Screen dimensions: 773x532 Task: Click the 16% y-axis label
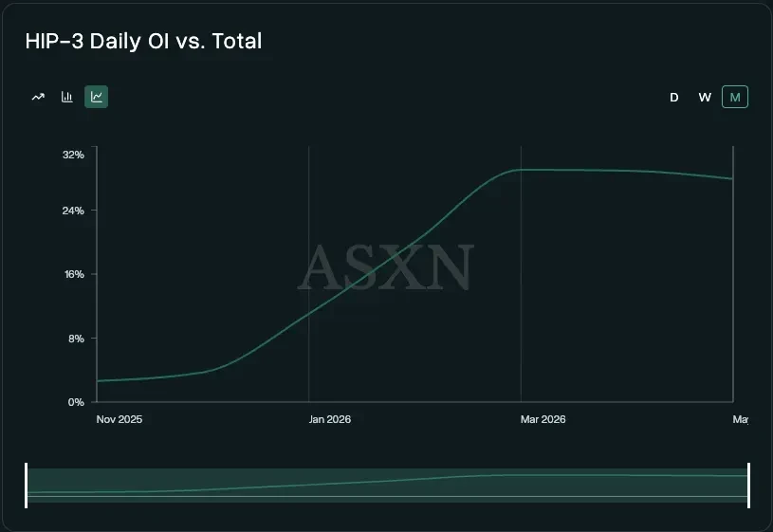pos(74,274)
